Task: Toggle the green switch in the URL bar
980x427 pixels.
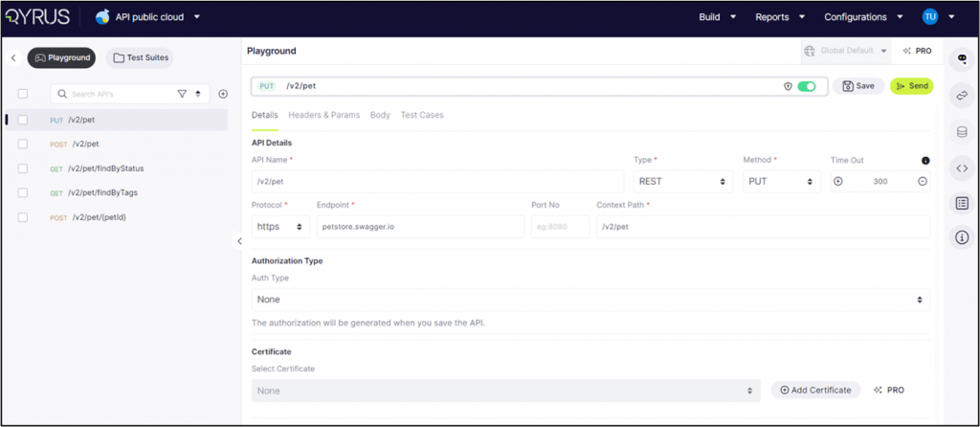Action: [x=807, y=86]
